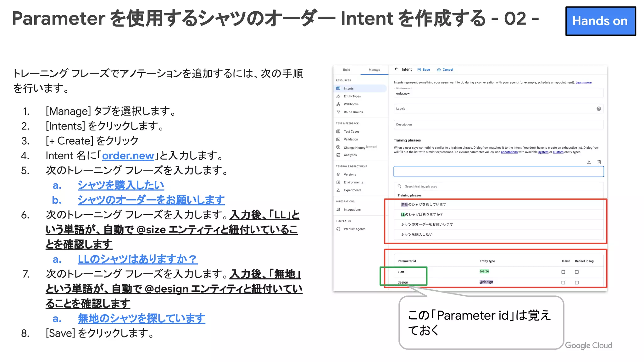Click the Test Cases icon
Viewport: 644px width, 362px height.
coord(338,131)
